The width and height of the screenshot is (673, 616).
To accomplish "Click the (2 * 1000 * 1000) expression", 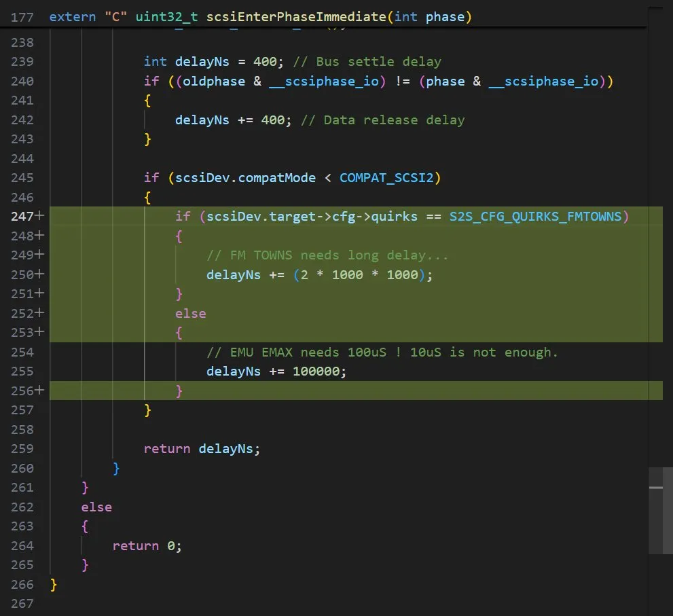I will pos(359,275).
